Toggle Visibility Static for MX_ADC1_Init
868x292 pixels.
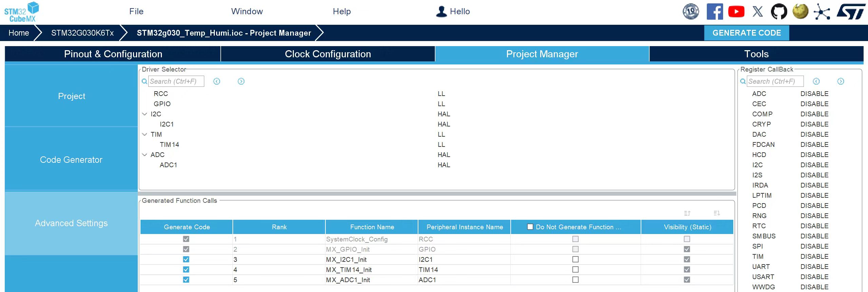tap(687, 280)
